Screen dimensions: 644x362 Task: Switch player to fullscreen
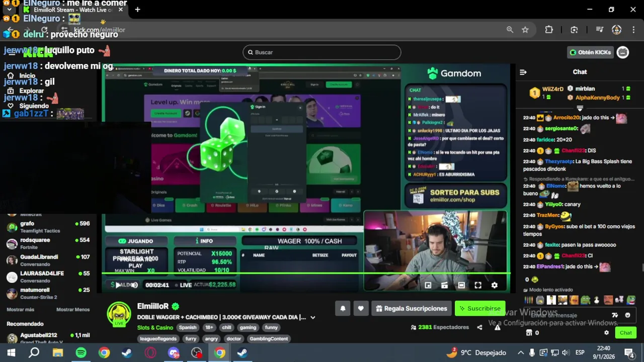point(478,285)
